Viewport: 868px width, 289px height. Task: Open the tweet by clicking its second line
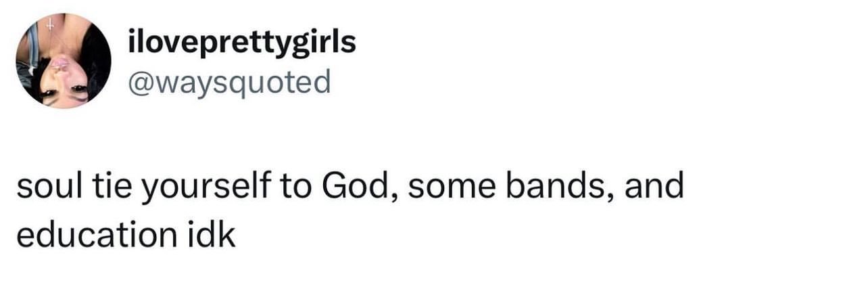point(126,234)
